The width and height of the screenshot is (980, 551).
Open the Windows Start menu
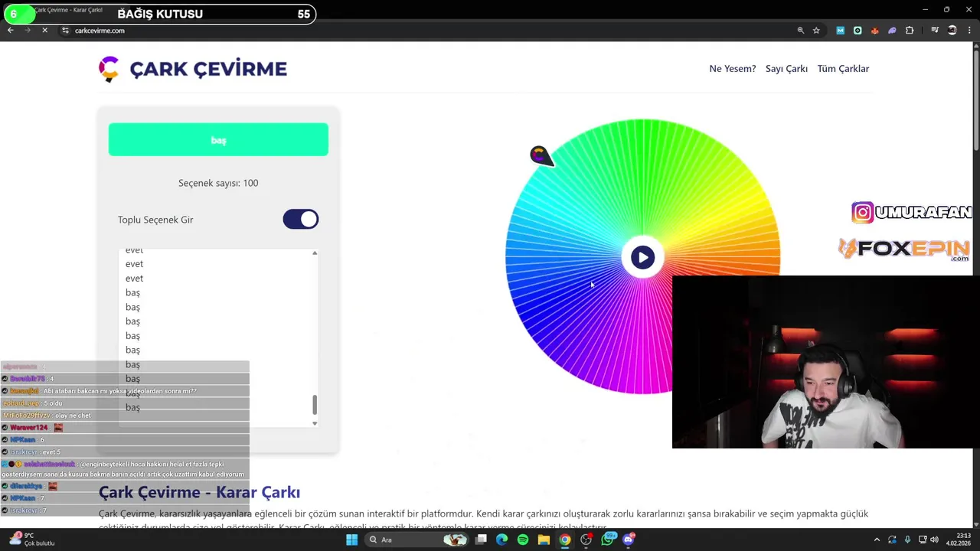(x=351, y=540)
